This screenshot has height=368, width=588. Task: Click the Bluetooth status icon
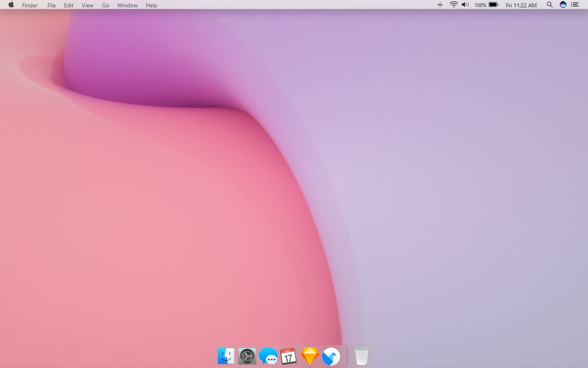(440, 5)
